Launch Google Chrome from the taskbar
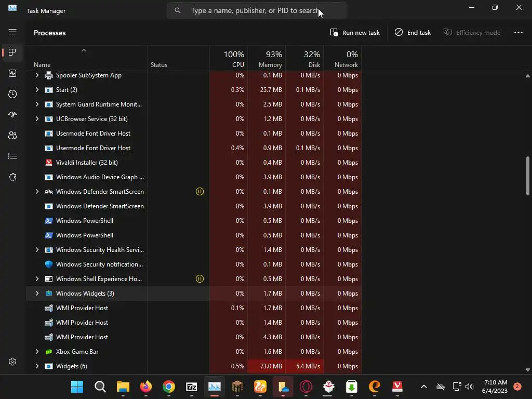The height and width of the screenshot is (399, 532). (x=169, y=387)
